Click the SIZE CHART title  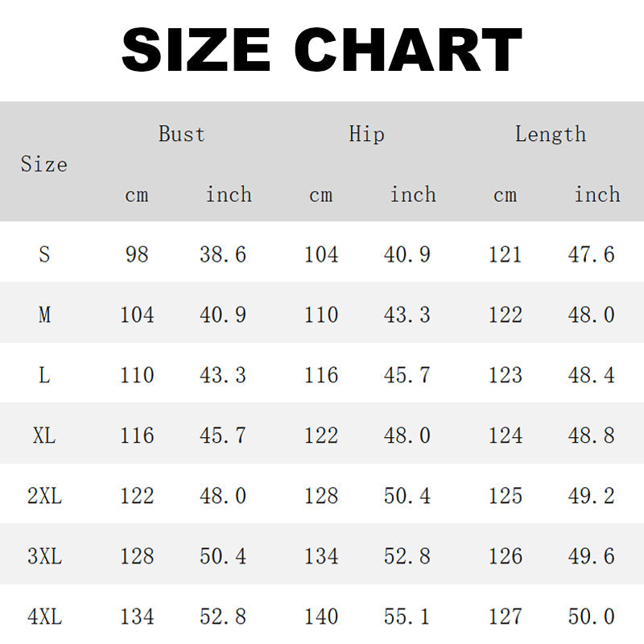pyautogui.click(x=322, y=50)
